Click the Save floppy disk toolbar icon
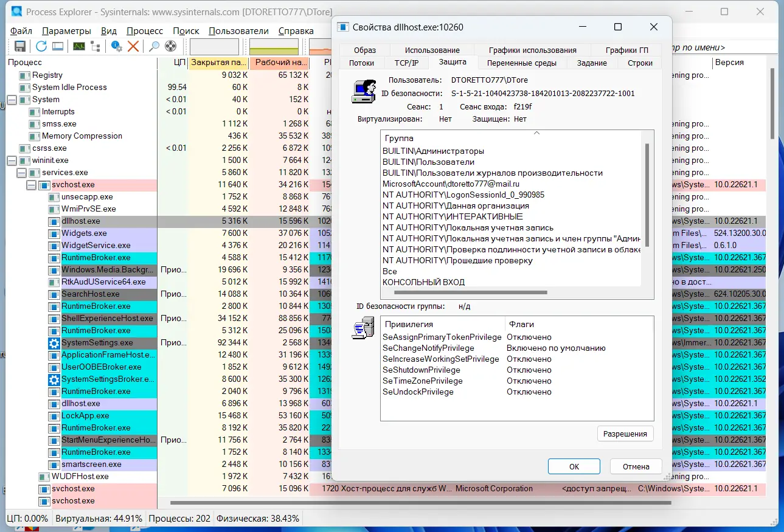Viewport: 784px width, 532px height. click(20, 46)
